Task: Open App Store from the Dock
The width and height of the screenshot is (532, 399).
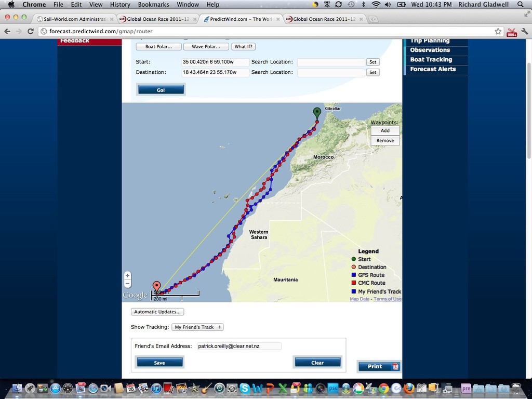Action: pos(55,388)
